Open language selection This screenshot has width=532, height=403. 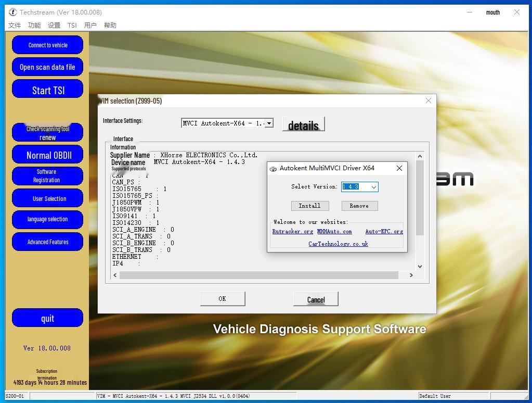tap(47, 220)
